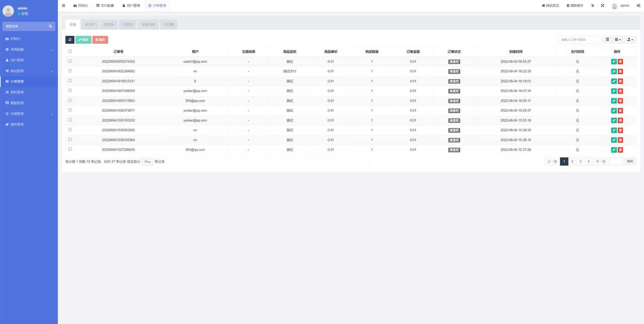Click the edit icon for order 202206050955274342
The image size is (644, 324).
[613, 62]
